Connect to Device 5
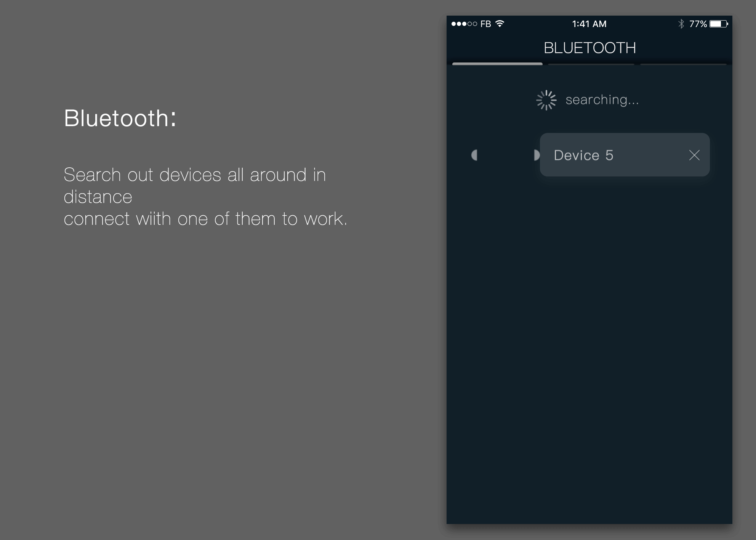The image size is (756, 540). [625, 155]
